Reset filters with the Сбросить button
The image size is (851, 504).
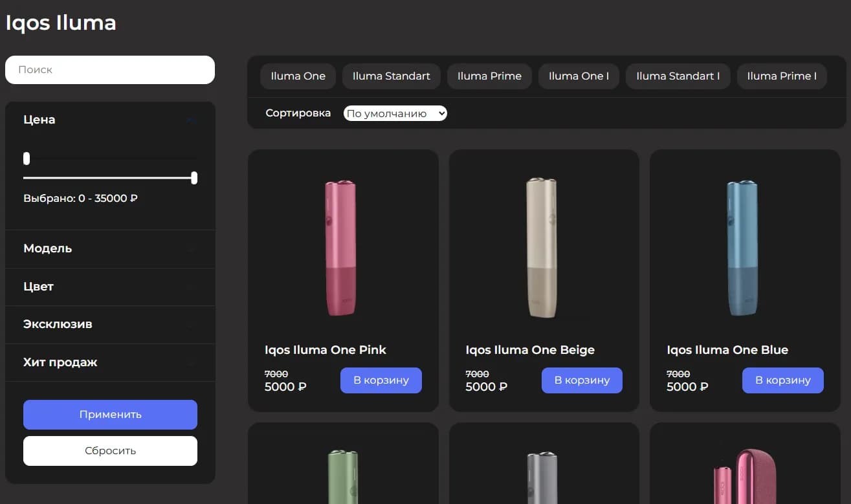tap(110, 451)
